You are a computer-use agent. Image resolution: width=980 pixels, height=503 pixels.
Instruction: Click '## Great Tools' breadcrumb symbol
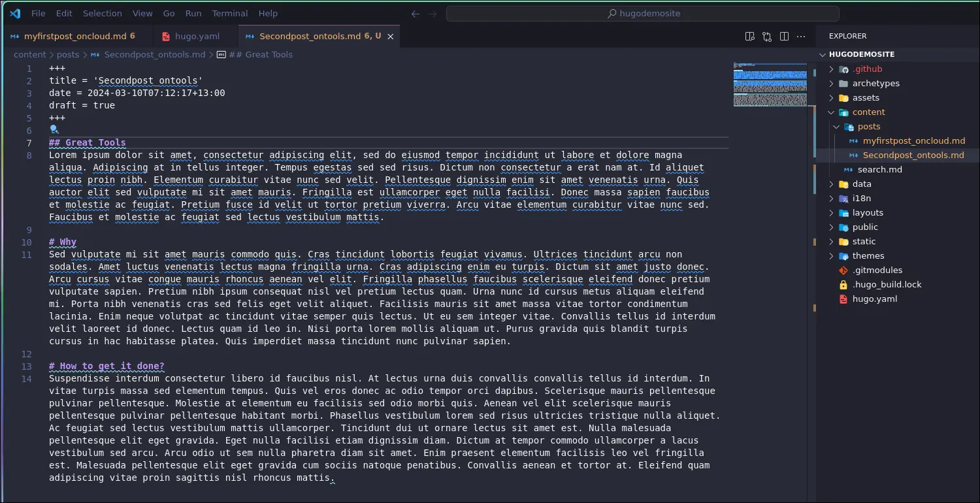point(261,55)
